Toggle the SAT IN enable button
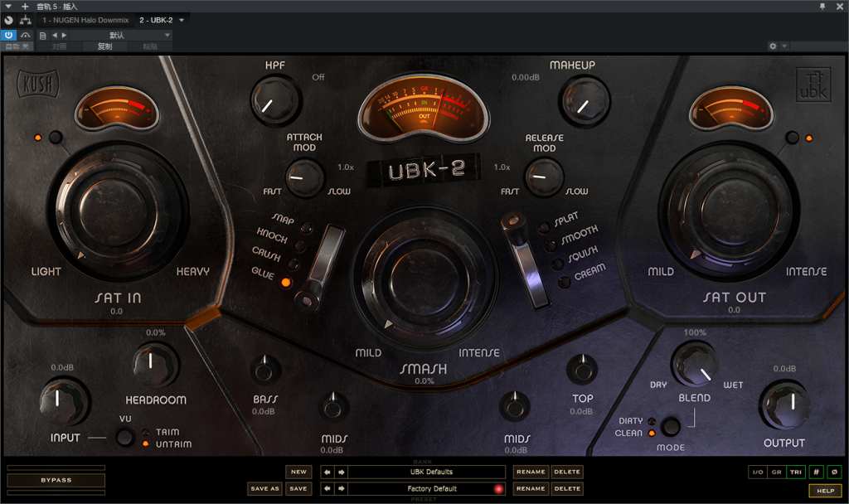Image resolution: width=849 pixels, height=504 pixels. click(56, 138)
